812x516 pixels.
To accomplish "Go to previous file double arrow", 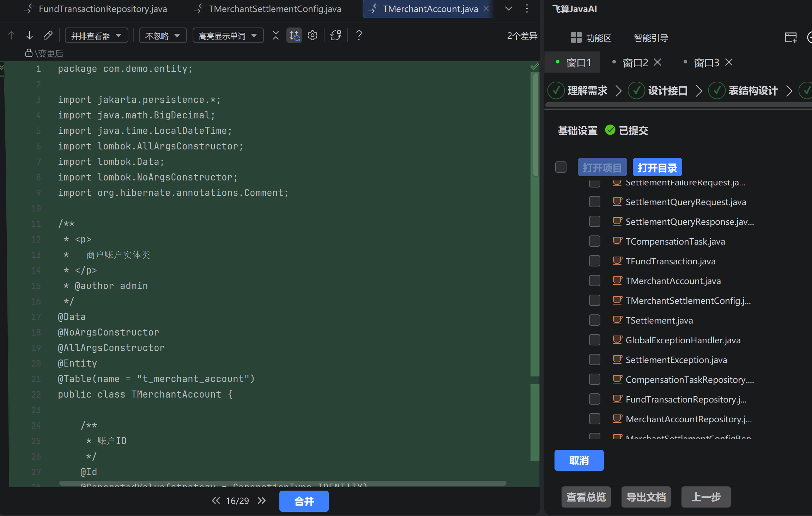I will tap(216, 500).
